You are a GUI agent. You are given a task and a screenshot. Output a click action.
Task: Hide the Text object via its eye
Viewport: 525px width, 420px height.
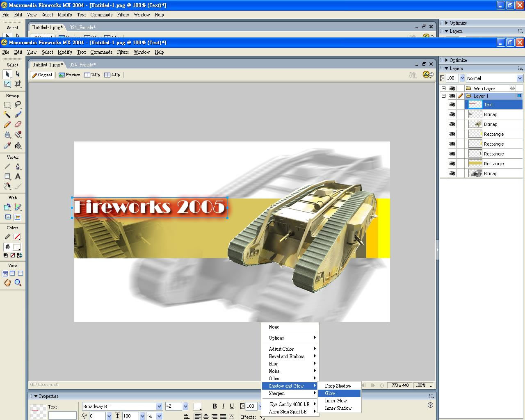452,105
